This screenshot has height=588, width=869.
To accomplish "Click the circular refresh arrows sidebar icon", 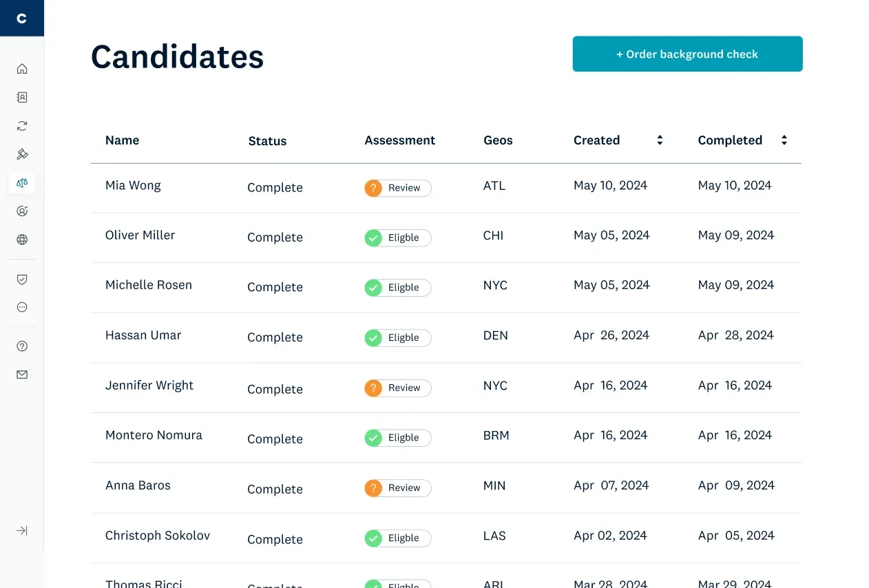I will 22,126.
